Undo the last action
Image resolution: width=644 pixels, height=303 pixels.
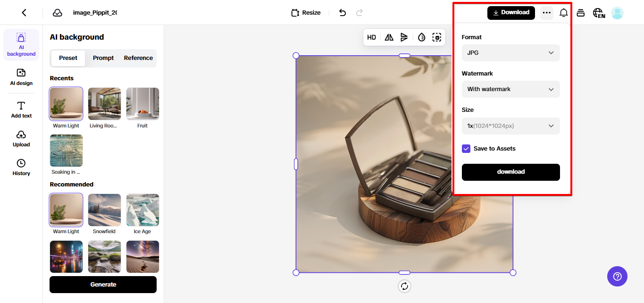pos(343,13)
